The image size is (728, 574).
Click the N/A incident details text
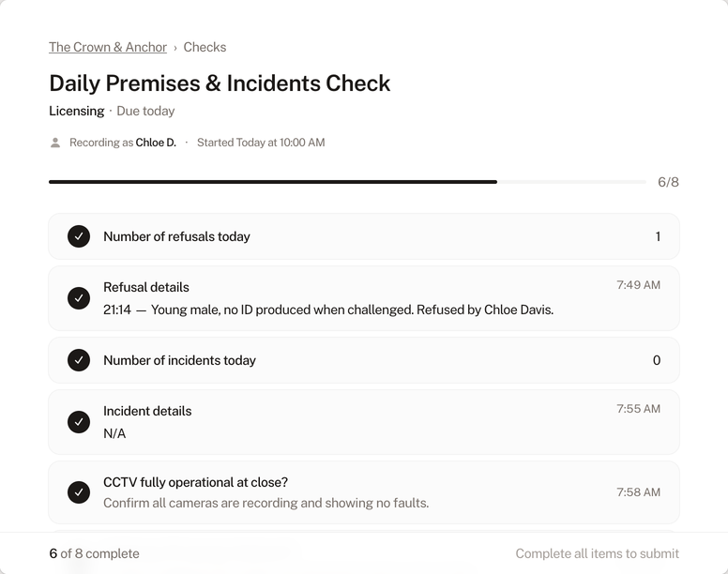[114, 433]
